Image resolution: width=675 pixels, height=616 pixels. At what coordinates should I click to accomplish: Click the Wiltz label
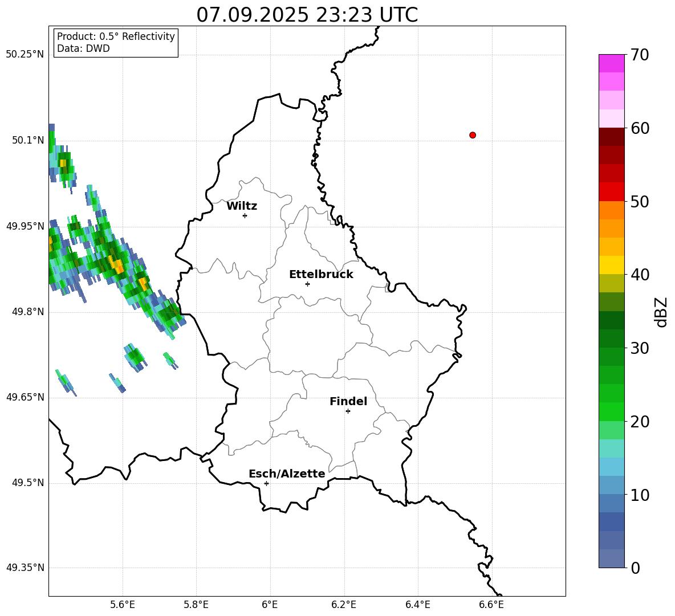(242, 206)
